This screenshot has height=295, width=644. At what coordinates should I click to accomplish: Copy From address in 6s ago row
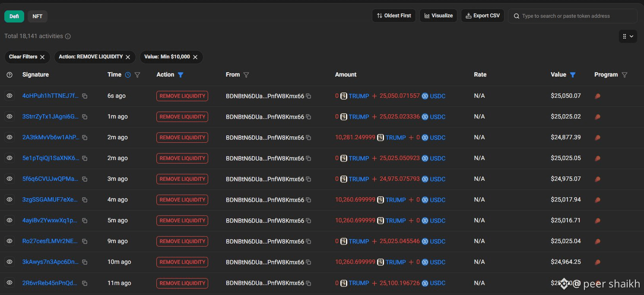pyautogui.click(x=308, y=96)
